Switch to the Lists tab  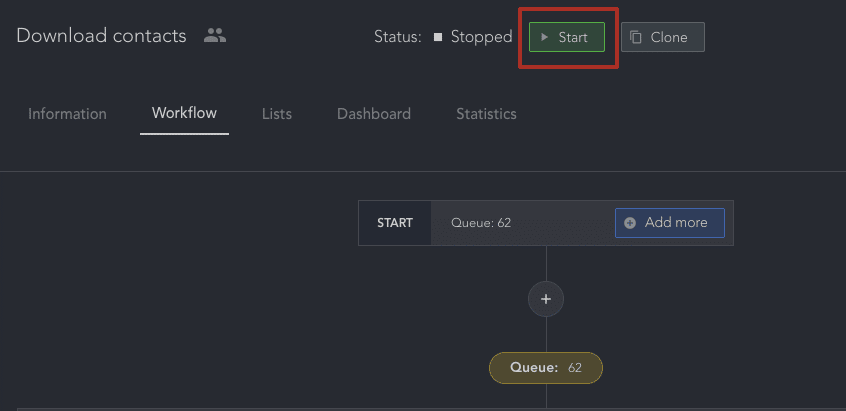tap(277, 114)
